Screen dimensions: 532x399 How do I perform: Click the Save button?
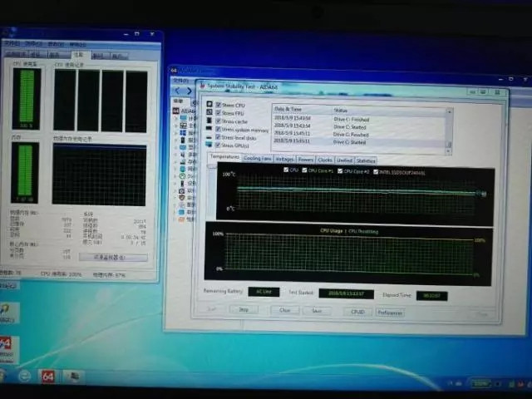[317, 311]
